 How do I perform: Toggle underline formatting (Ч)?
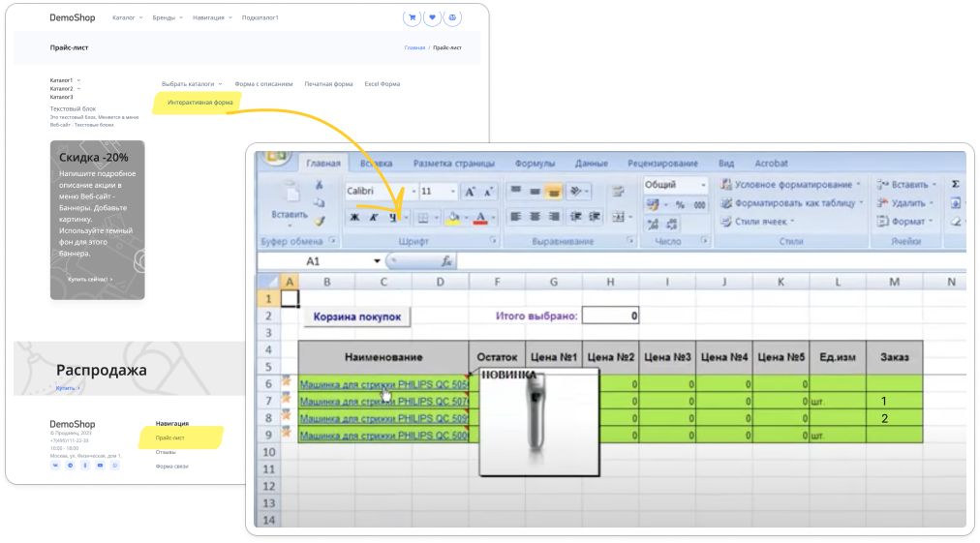392,217
